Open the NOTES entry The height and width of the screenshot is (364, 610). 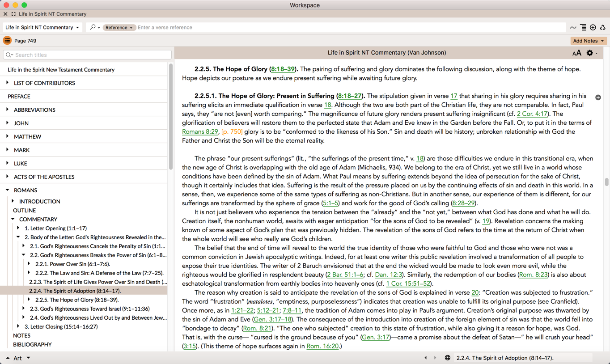(x=21, y=336)
